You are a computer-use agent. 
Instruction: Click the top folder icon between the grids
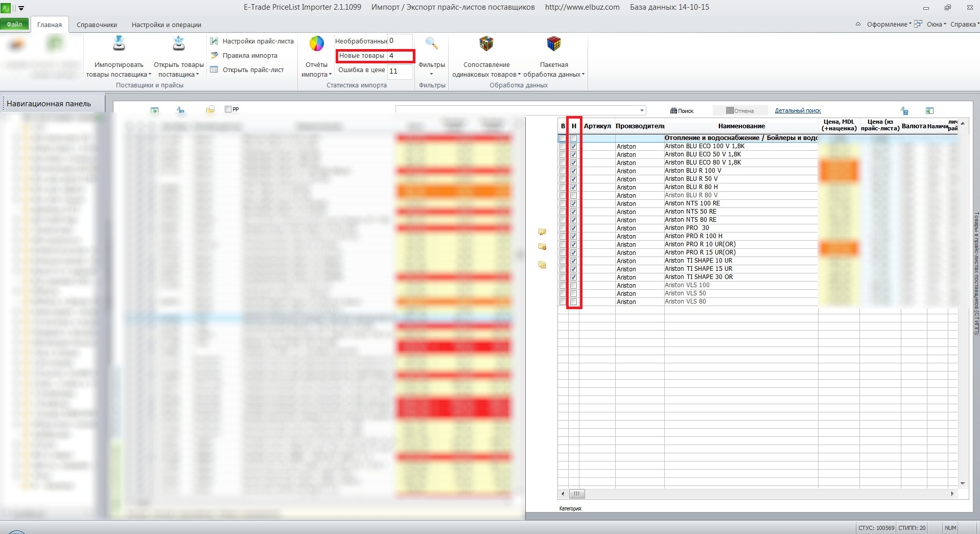coord(542,232)
